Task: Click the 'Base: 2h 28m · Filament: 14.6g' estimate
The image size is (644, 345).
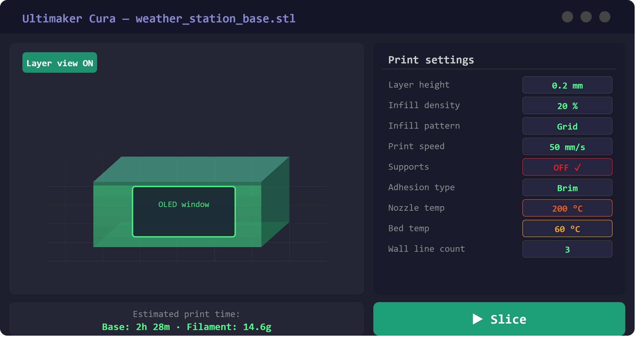Action: (187, 327)
